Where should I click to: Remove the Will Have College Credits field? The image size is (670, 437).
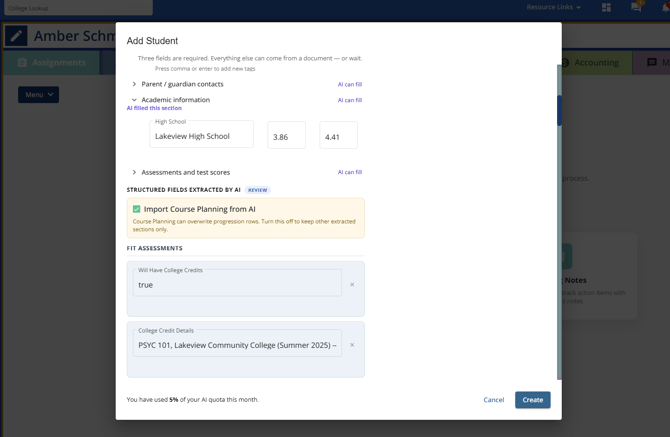click(352, 284)
